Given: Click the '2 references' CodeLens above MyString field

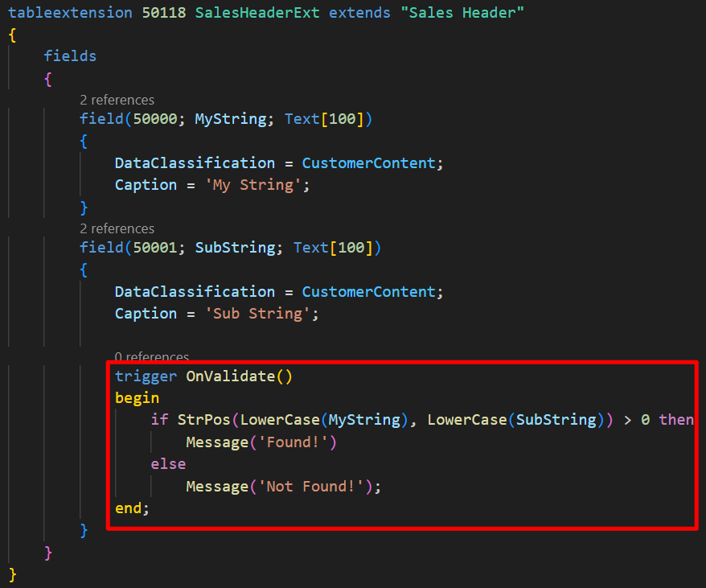Looking at the screenshot, I should coord(117,100).
